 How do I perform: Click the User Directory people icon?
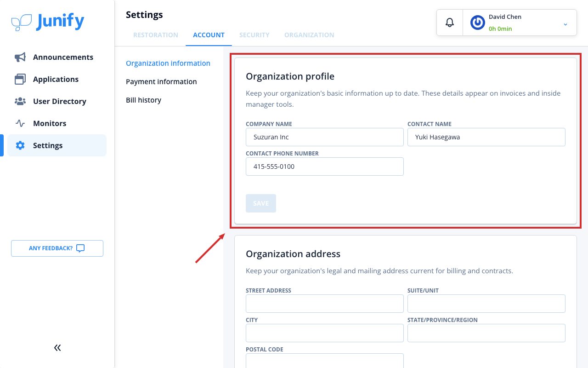pos(20,101)
